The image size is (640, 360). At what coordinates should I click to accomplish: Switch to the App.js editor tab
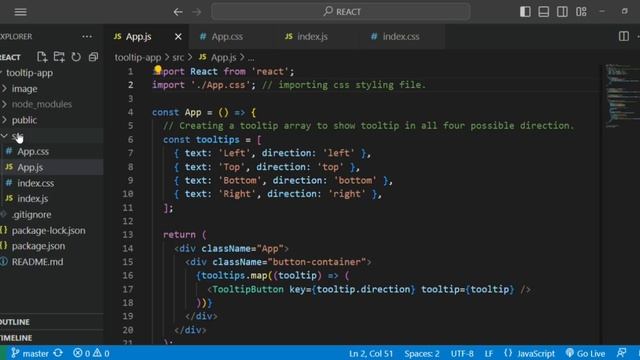pyautogui.click(x=138, y=36)
